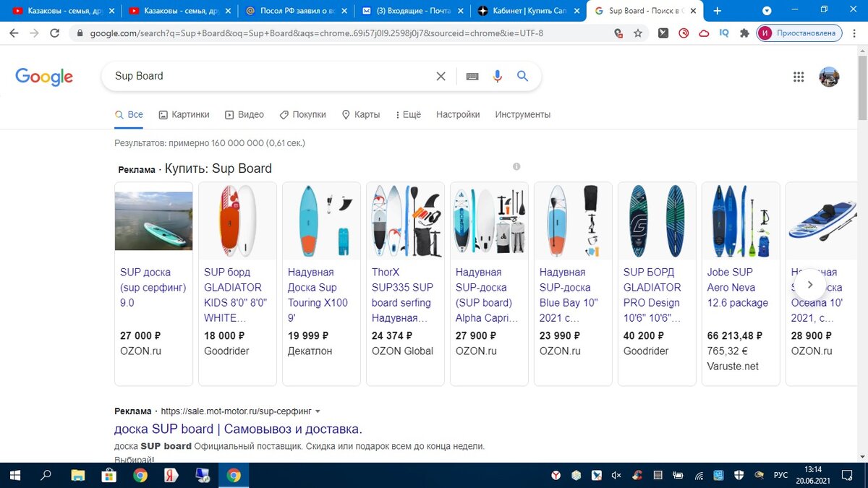Image resolution: width=868 pixels, height=488 pixels.
Task: Switch to the Покупки tab
Action: (x=302, y=114)
